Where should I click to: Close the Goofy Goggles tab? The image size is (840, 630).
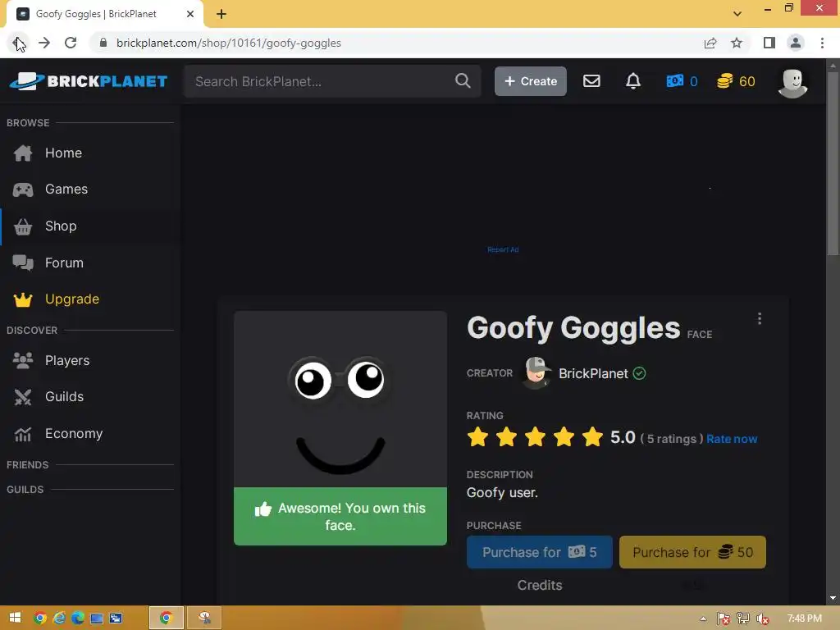190,14
